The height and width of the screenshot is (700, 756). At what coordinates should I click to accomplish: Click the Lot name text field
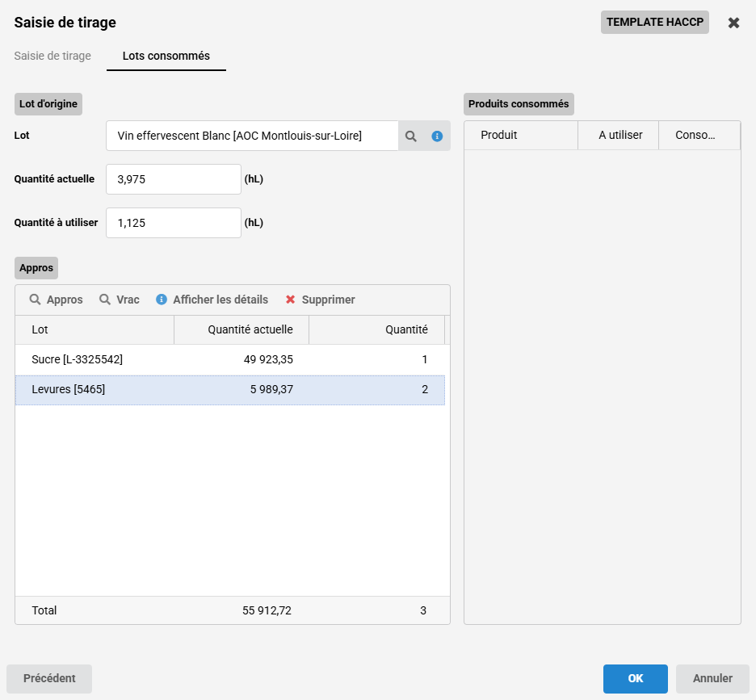pos(252,136)
